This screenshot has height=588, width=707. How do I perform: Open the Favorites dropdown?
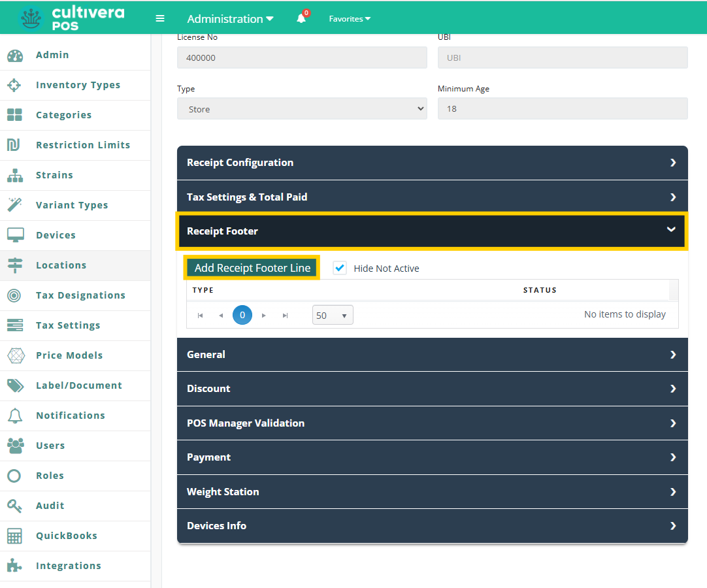[x=350, y=19]
